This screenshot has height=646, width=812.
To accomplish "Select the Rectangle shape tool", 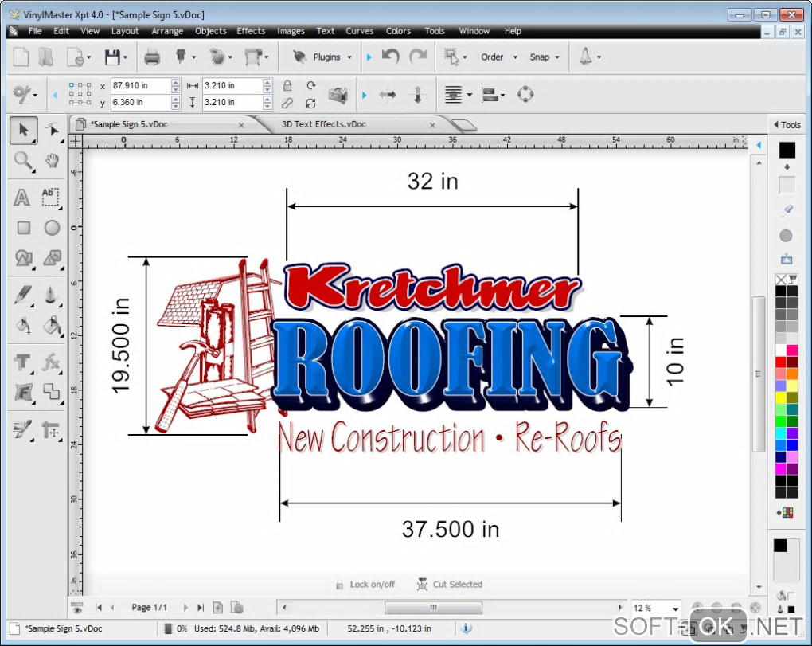I will pos(23,228).
